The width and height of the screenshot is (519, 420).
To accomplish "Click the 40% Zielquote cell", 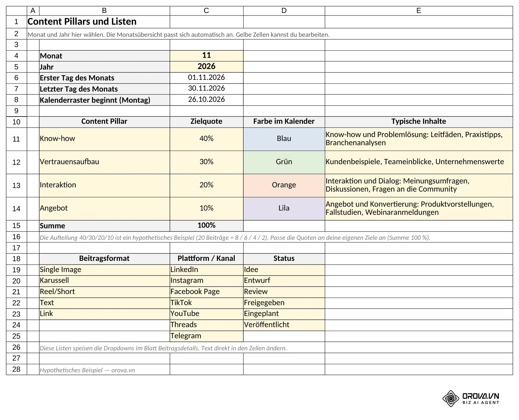I will (x=206, y=139).
